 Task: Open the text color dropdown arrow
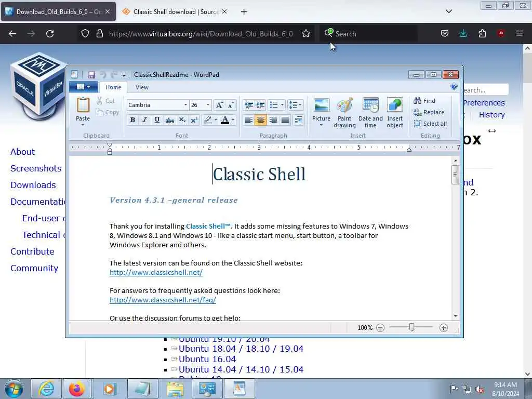pos(233,120)
